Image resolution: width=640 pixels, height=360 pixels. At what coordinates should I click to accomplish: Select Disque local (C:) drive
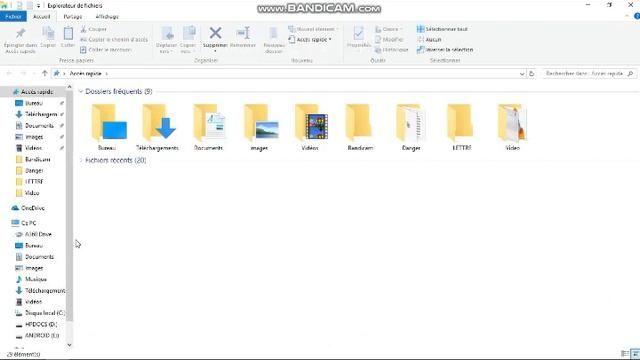[40, 313]
